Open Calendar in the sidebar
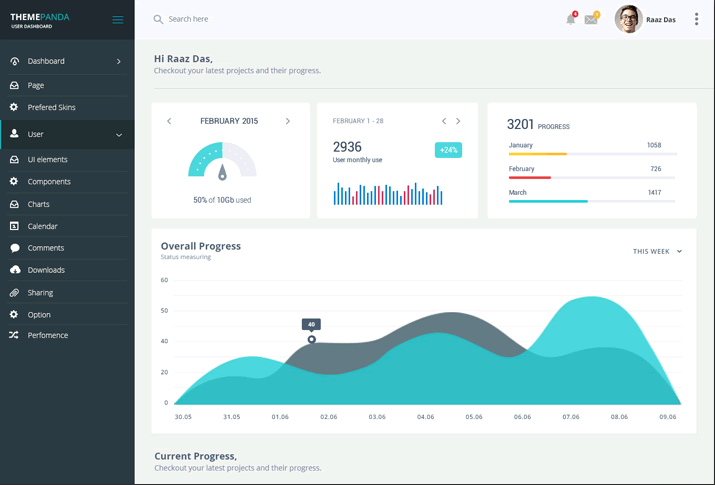The image size is (715, 485). [x=42, y=226]
